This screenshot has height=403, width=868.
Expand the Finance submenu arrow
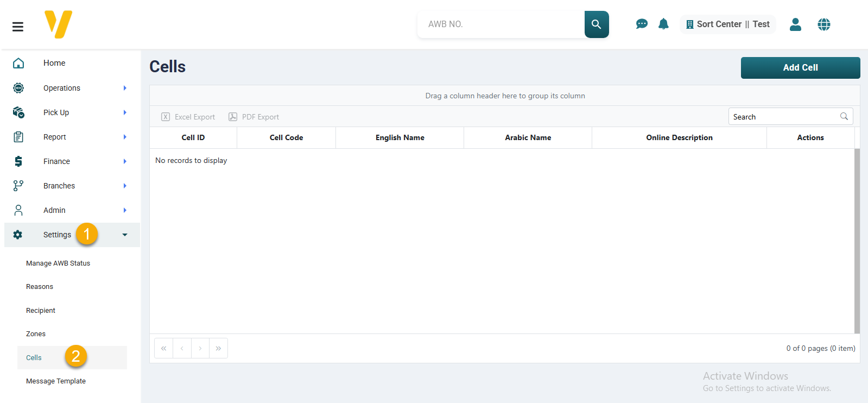tap(125, 161)
